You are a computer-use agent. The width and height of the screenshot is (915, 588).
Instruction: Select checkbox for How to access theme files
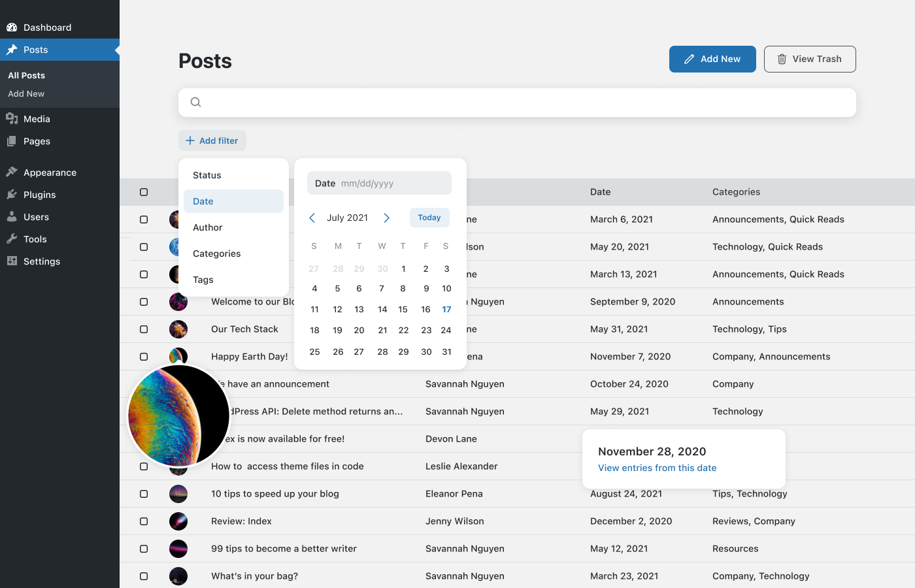pos(144,466)
